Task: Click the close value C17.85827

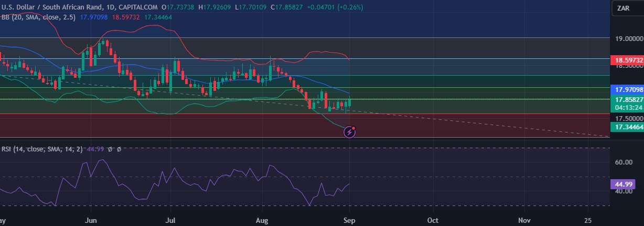Action: point(288,7)
